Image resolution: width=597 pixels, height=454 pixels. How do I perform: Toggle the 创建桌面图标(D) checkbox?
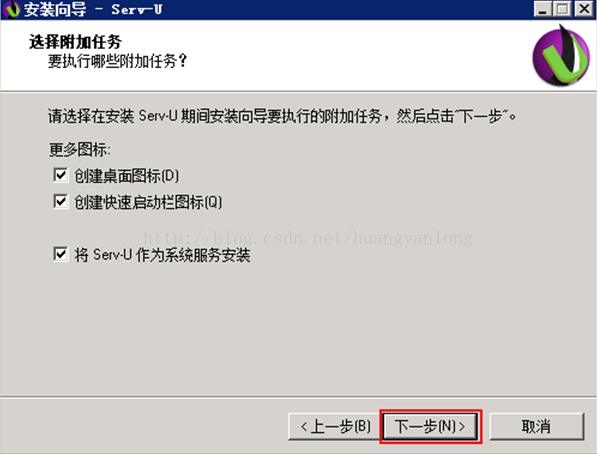click(x=61, y=175)
